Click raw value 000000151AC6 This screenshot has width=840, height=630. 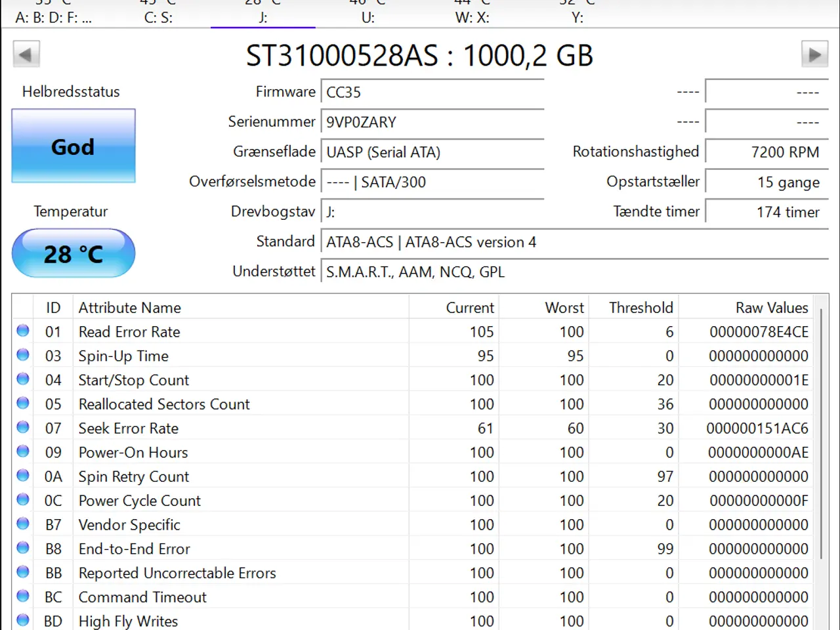click(x=757, y=429)
